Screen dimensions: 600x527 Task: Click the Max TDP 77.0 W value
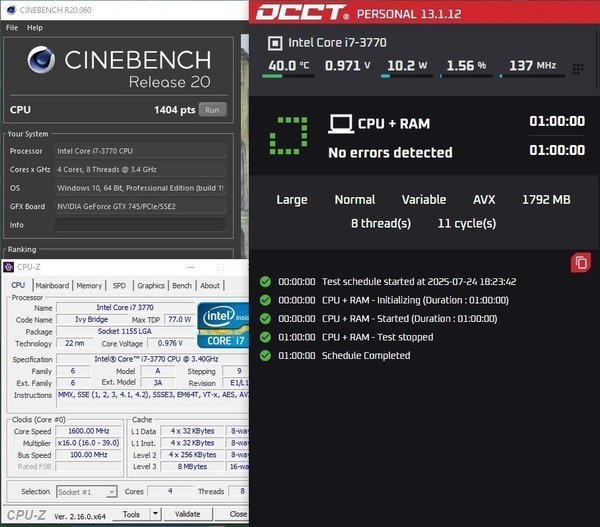[179, 320]
